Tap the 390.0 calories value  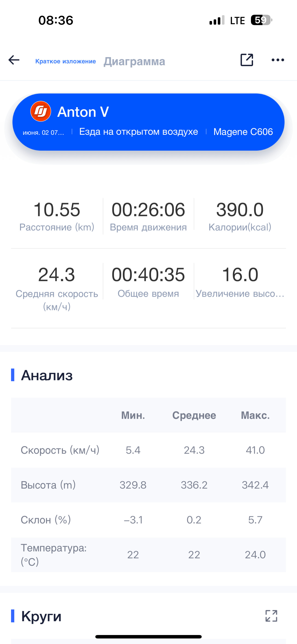pos(240,210)
